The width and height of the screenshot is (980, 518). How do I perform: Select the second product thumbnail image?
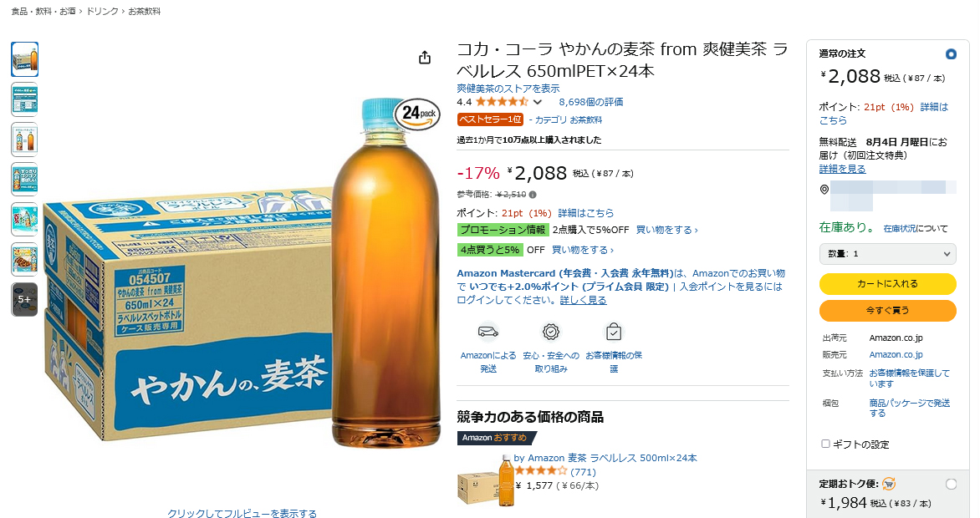point(24,99)
